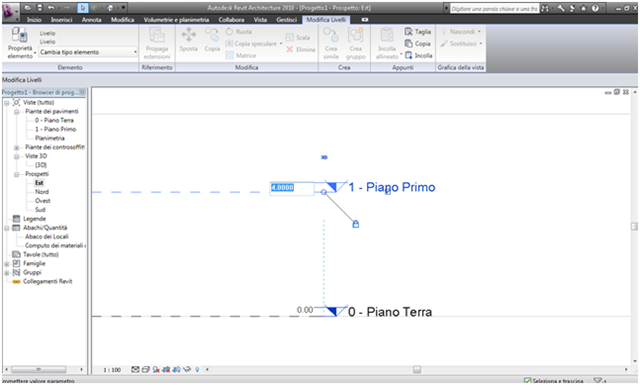
Task: Click the 1 : 100 view scale
Action: coord(112,370)
